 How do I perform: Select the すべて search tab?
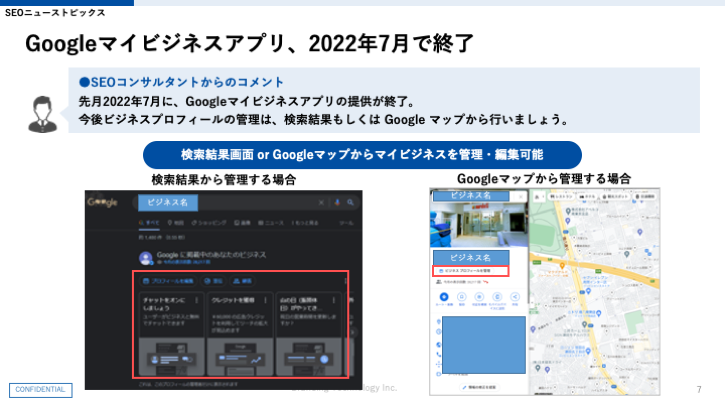pos(149,223)
